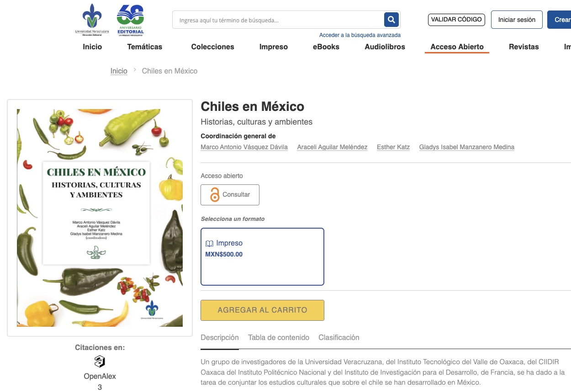Select the Impreso format option
Viewport: 571px width, 392px height.
(x=263, y=256)
